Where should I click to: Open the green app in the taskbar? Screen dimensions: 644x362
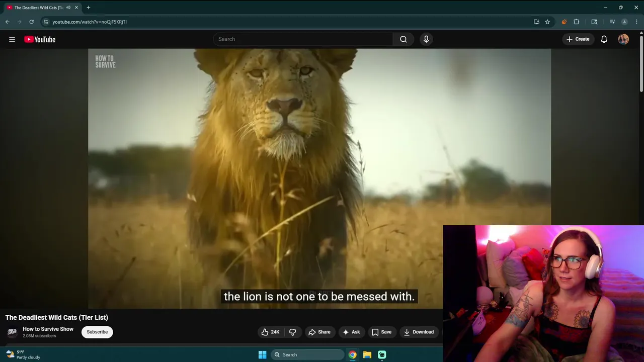click(382, 354)
